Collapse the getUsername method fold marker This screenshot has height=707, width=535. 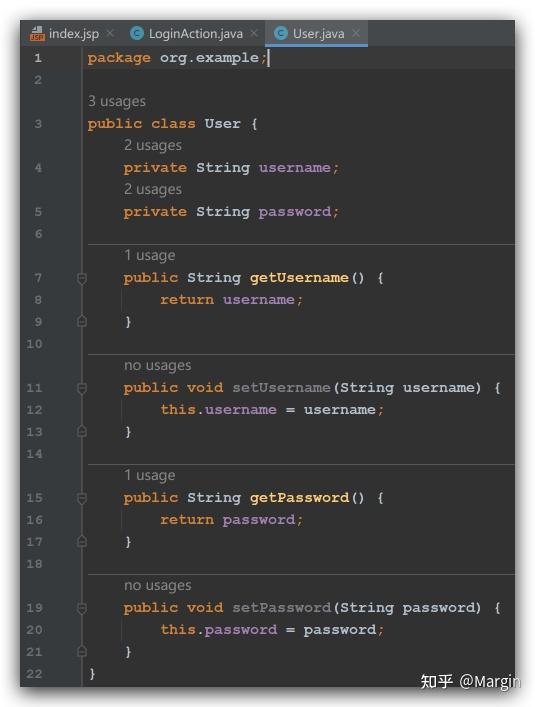pos(82,278)
